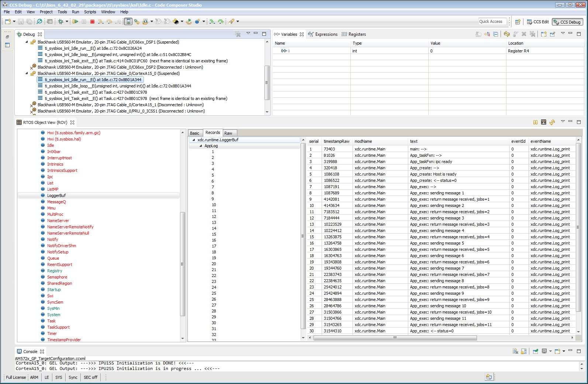Open the Open Perspective icon
The height and width of the screenshot is (384, 588).
(518, 22)
